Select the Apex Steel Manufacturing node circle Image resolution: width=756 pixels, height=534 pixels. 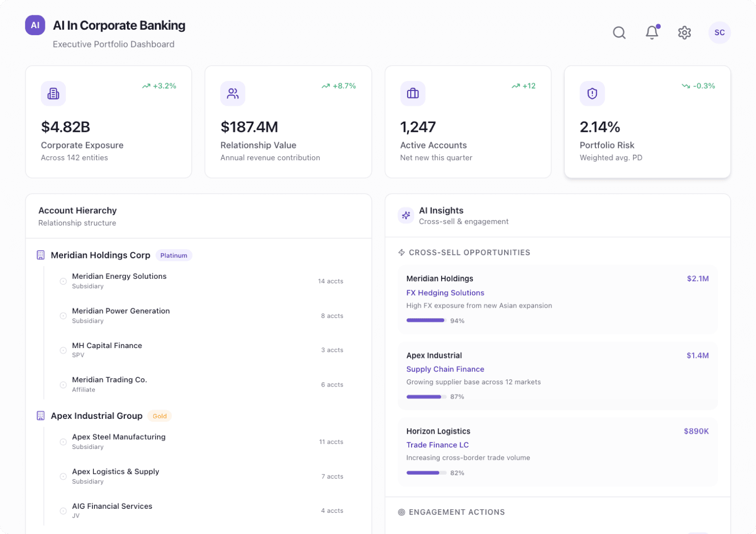coord(63,442)
